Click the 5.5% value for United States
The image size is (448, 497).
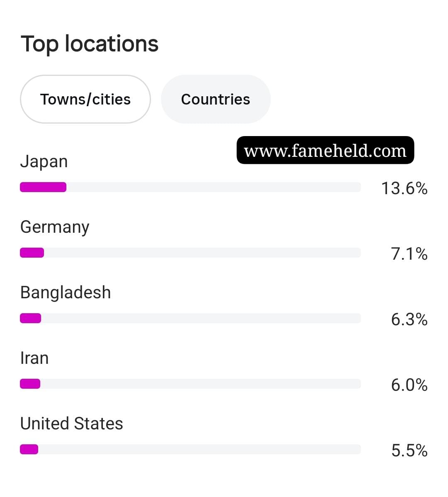click(409, 451)
